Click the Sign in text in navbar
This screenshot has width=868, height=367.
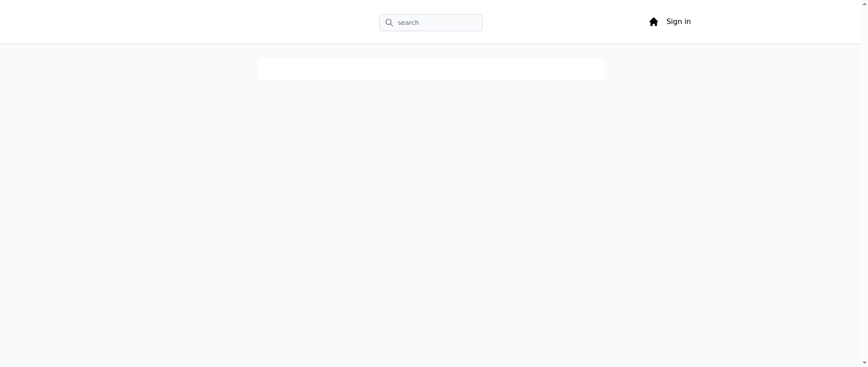pyautogui.click(x=678, y=22)
